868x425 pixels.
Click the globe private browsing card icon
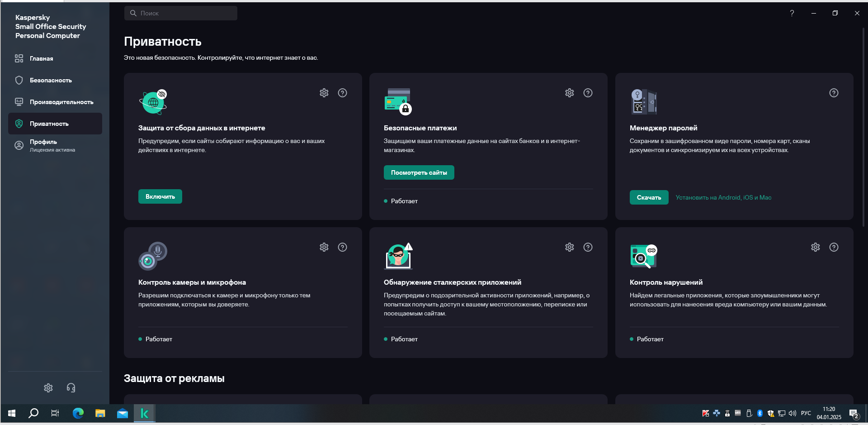point(153,102)
